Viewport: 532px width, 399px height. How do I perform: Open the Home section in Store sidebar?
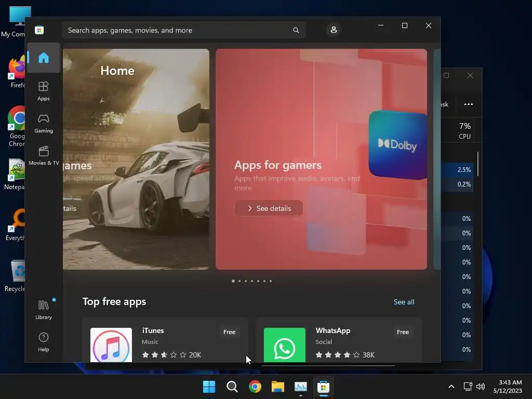pyautogui.click(x=44, y=58)
